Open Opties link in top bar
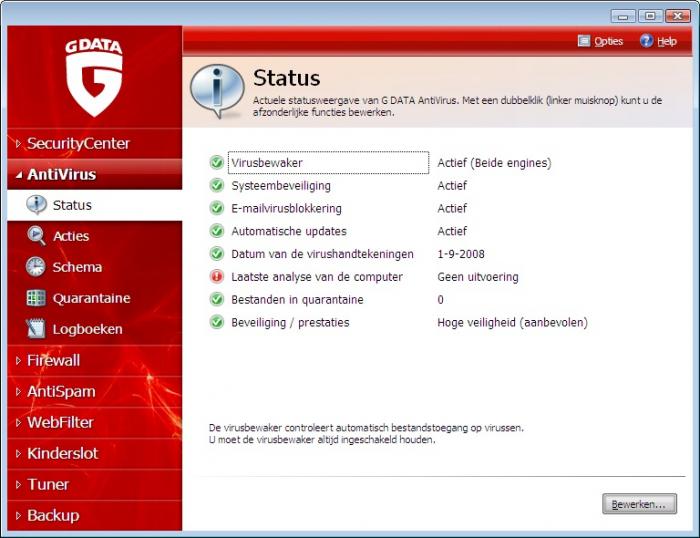Screen dimensions: 700x538 (x=608, y=41)
